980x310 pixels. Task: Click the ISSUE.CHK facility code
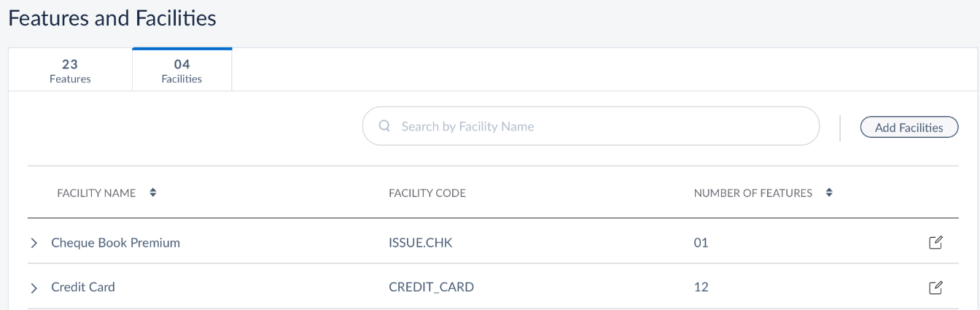[421, 243]
